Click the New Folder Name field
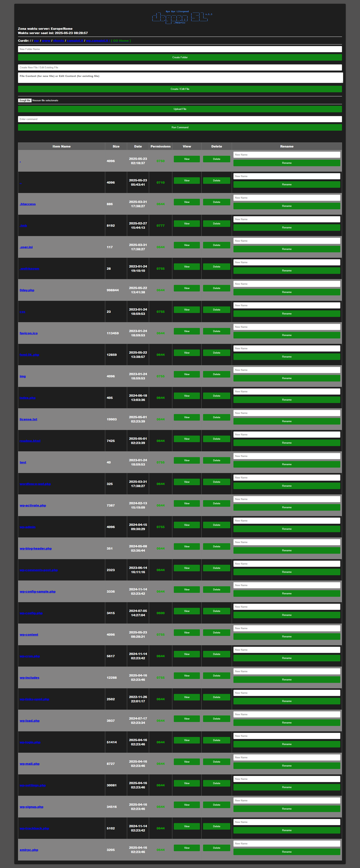This screenshot has width=360, height=868. [x=180, y=49]
